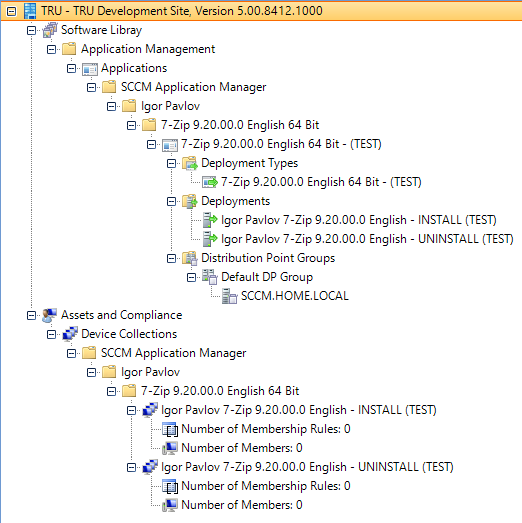Click the Deployments folder icon
522x523 pixels.
(190, 201)
